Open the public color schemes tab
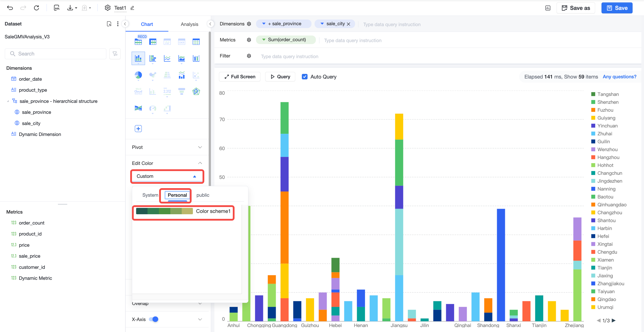644x332 pixels. pos(203,195)
